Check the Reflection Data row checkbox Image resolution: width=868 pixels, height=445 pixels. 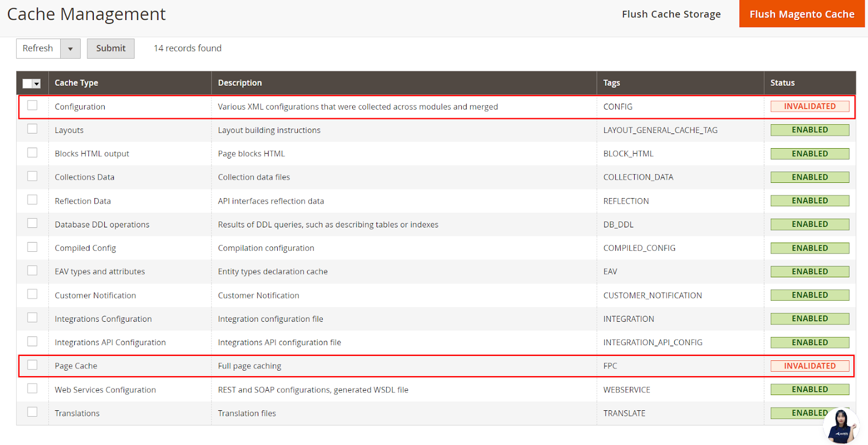[x=33, y=200]
